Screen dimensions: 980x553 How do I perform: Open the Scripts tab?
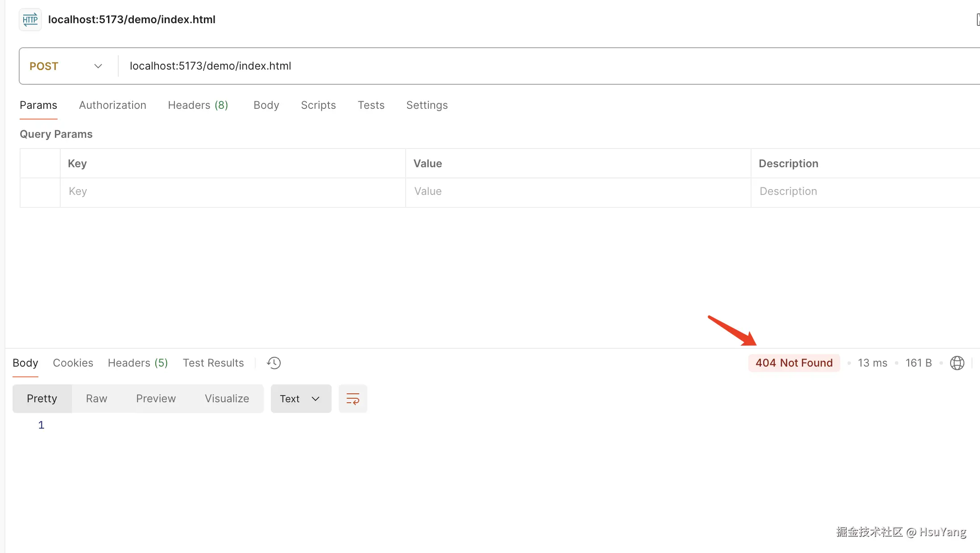coord(318,105)
